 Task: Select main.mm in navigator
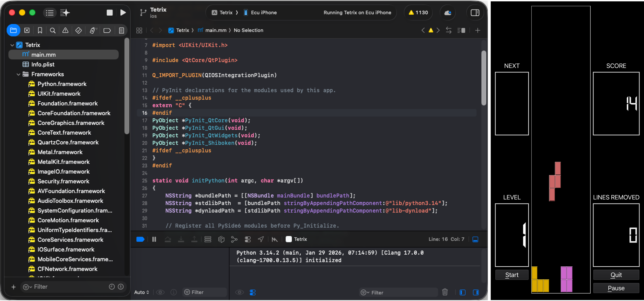click(x=64, y=55)
